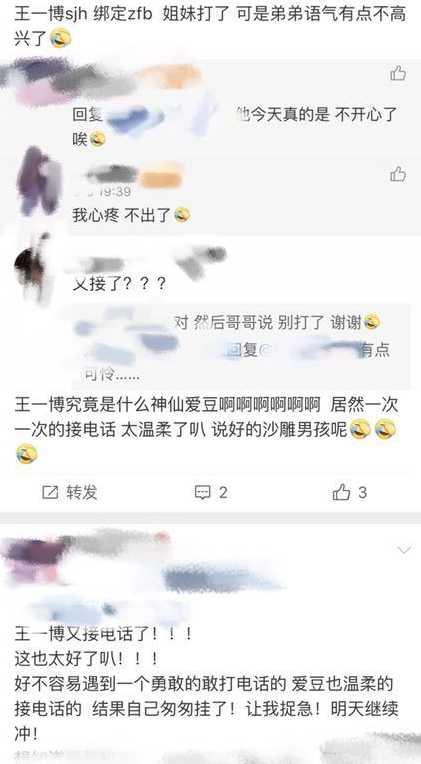Open the second post text 王一博又接电话了
The width and height of the screenshot is (421, 764).
point(103,634)
